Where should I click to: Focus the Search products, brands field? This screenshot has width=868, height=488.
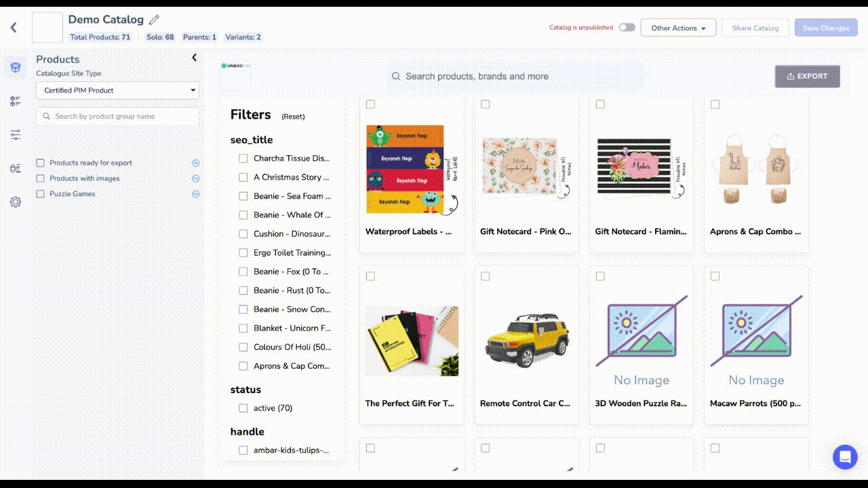(x=515, y=77)
